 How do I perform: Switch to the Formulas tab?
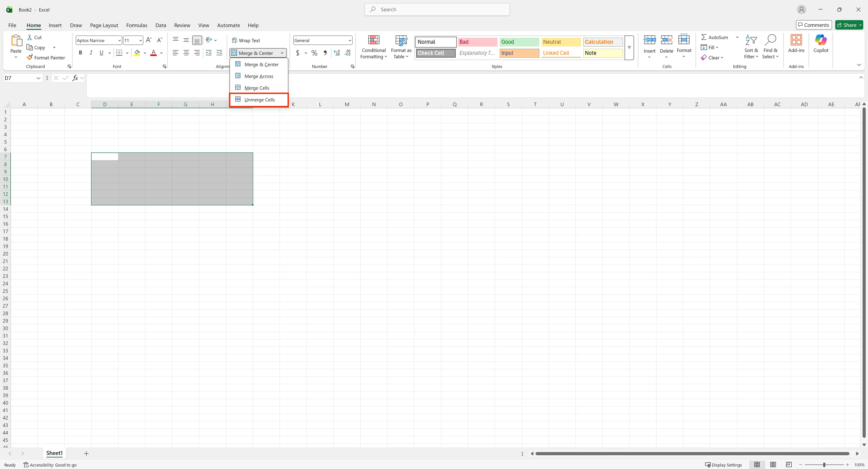[137, 25]
